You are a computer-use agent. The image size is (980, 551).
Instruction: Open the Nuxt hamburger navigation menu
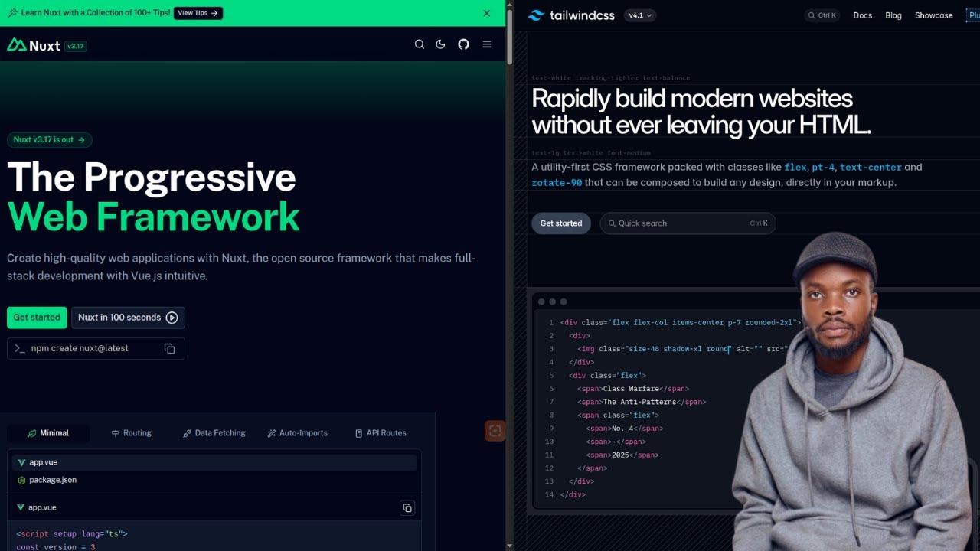[x=486, y=44]
